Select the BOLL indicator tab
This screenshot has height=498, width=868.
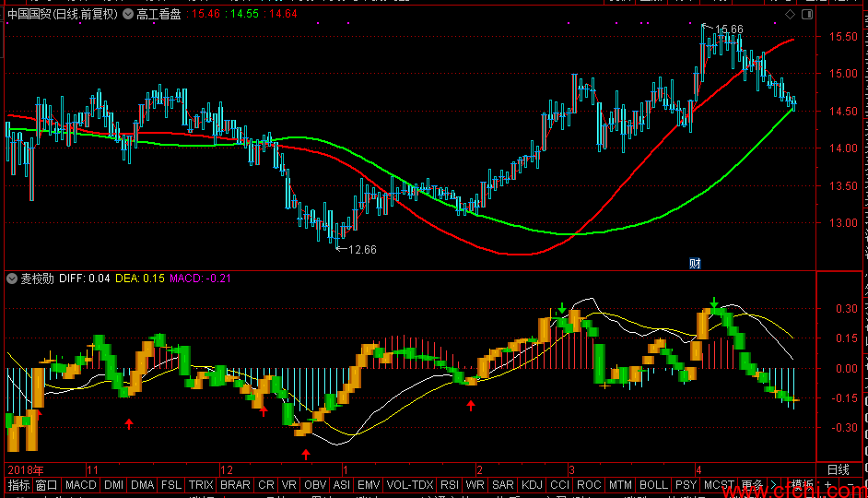pyautogui.click(x=654, y=485)
